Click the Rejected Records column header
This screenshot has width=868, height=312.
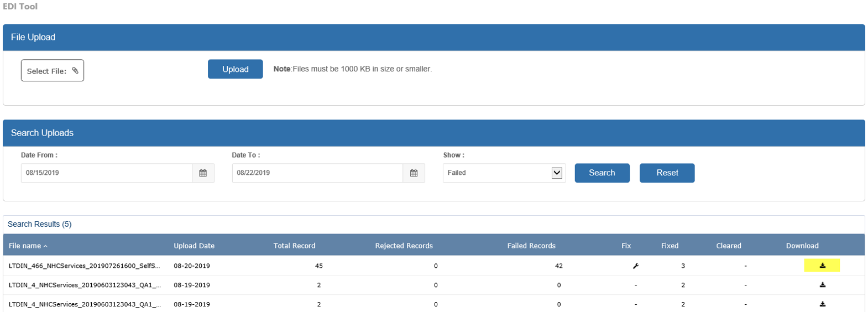404,246
